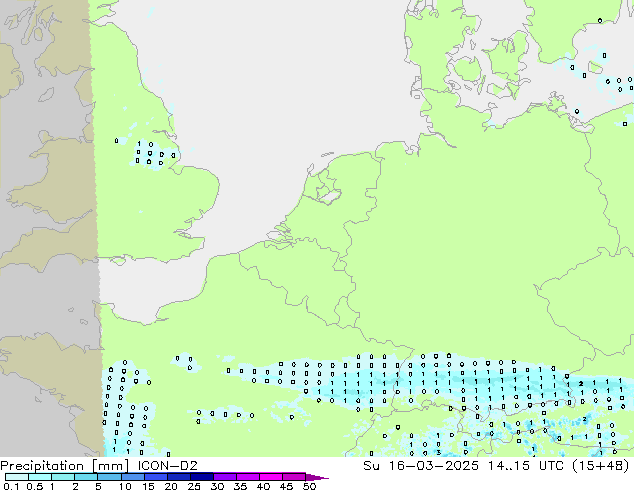Screen dimensions: 634x490
Task: Click the rain cluster over eastern England
Action: click(150, 154)
